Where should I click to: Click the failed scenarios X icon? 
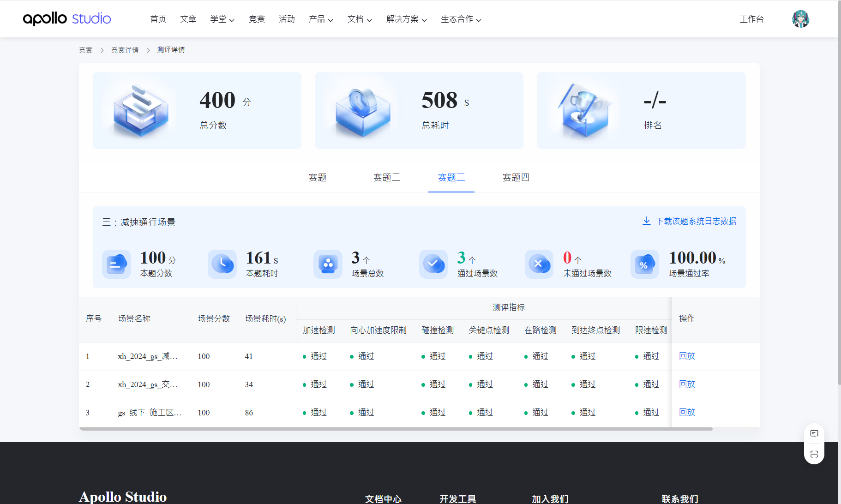[539, 264]
